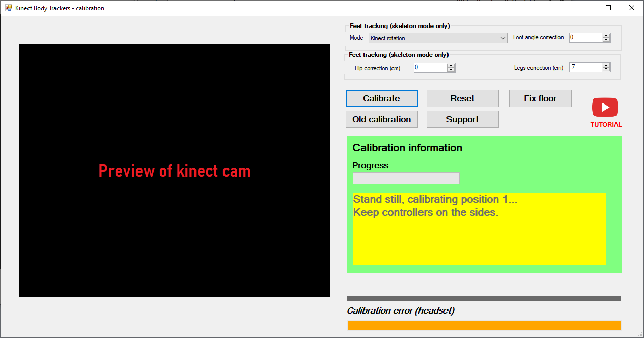
Task: Click the calibration Progress bar
Action: (406, 178)
